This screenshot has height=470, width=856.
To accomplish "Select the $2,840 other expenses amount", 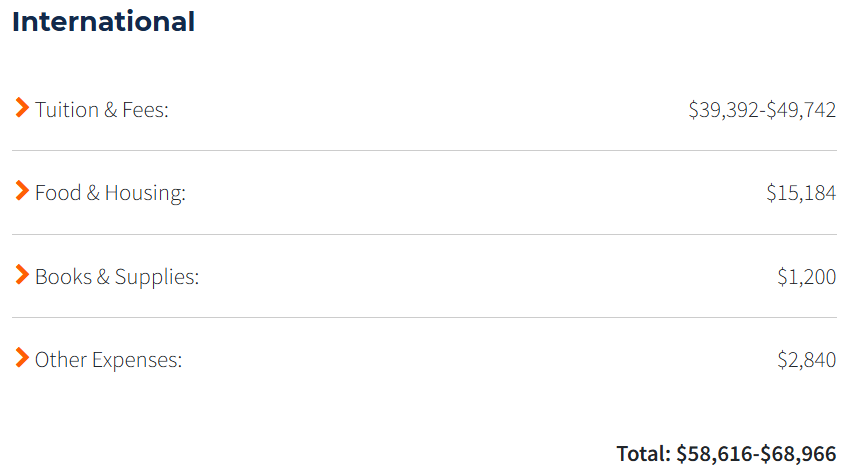I will coord(806,360).
